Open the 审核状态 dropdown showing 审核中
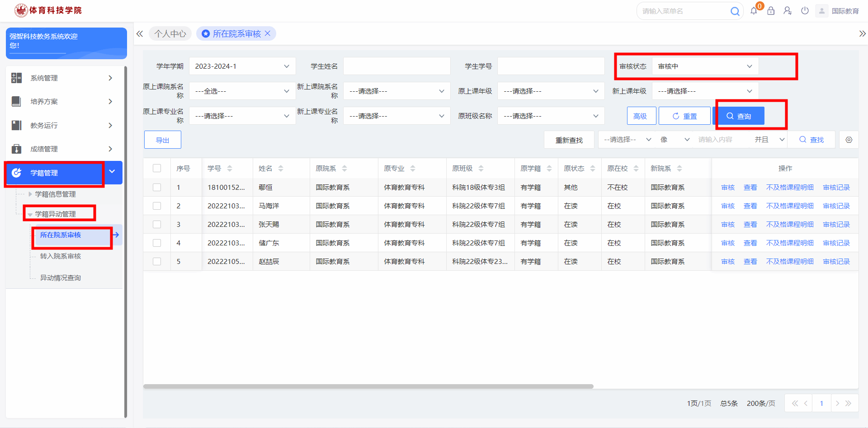Image resolution: width=868 pixels, height=428 pixels. pyautogui.click(x=704, y=66)
